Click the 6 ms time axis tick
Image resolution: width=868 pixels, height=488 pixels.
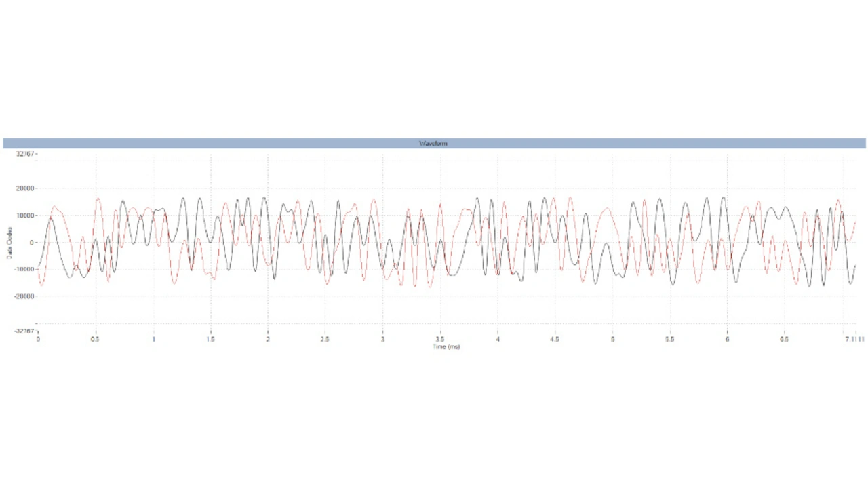click(727, 339)
